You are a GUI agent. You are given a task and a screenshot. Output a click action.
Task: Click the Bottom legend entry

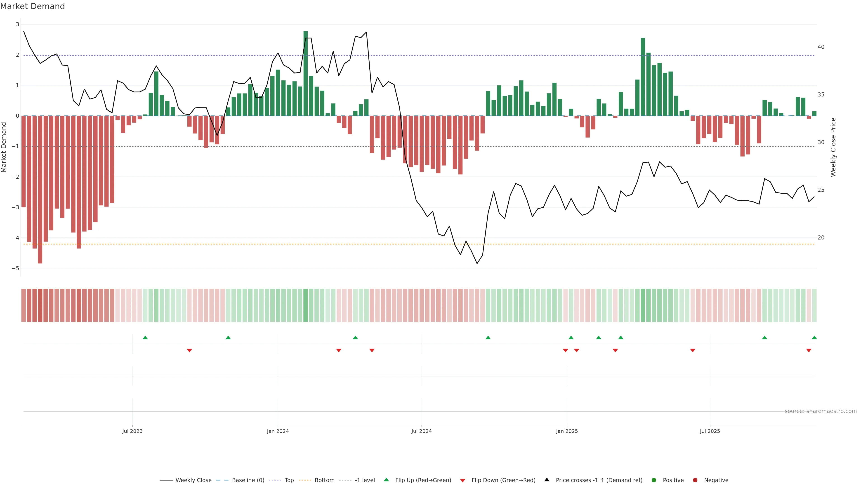(324, 480)
